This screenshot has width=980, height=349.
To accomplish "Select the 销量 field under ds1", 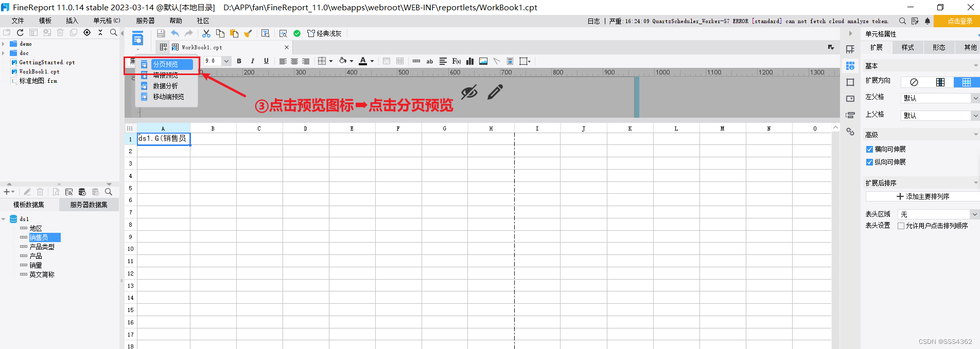I will (36, 265).
